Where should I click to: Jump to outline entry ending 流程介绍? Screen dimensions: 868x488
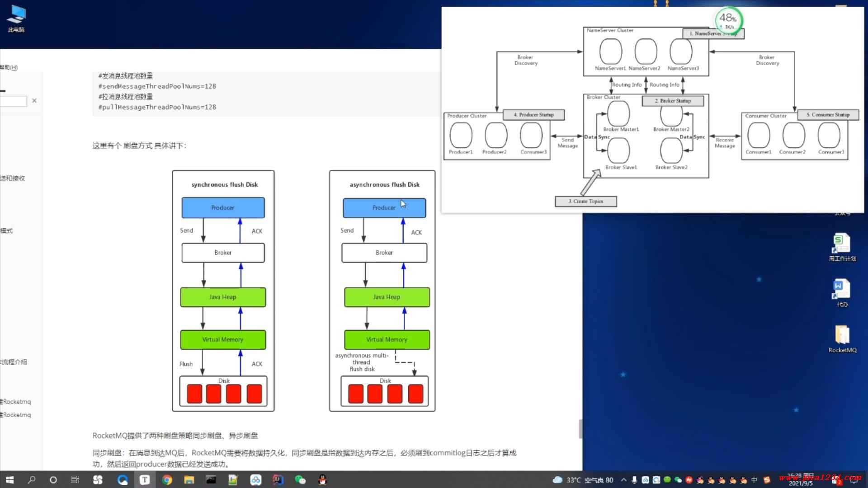14,362
